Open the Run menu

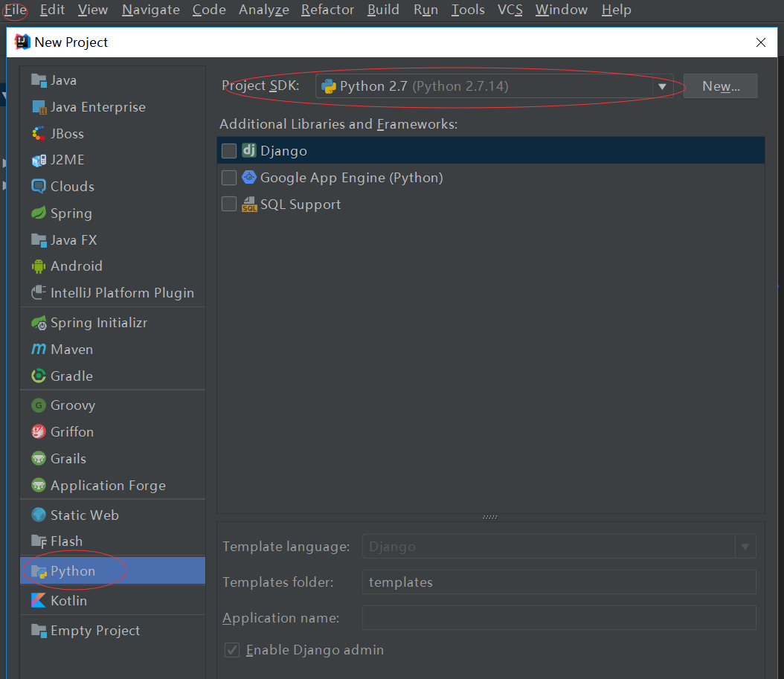pos(425,10)
